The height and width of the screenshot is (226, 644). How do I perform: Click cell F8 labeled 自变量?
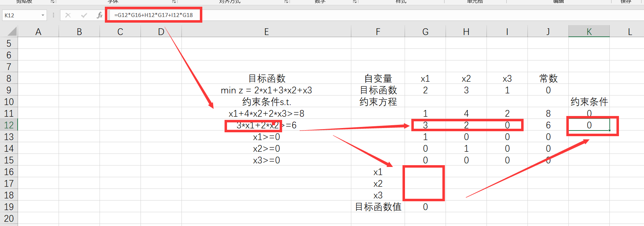(x=378, y=79)
